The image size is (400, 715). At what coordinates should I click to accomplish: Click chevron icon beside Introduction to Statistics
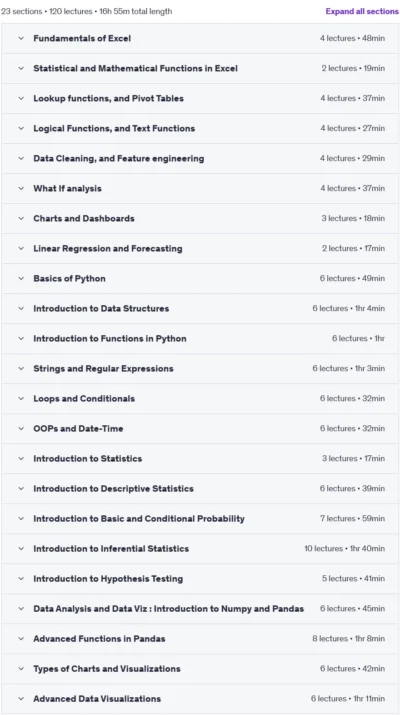[21, 459]
